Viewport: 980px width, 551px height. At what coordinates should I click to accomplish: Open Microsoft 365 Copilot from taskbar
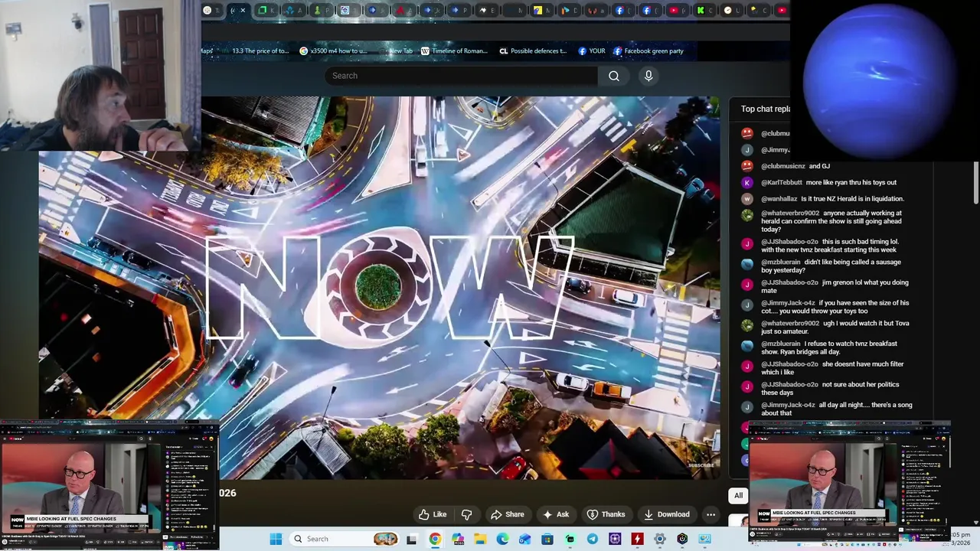point(458,539)
